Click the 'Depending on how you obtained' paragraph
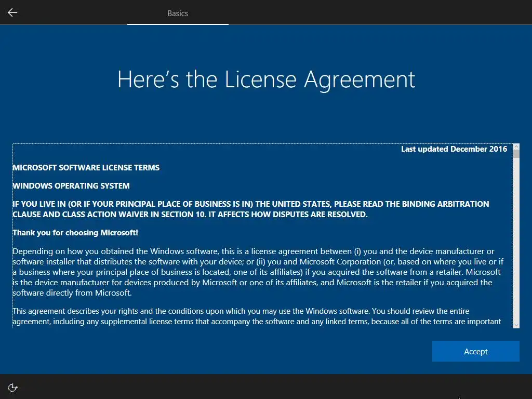The image size is (532, 399). [258, 272]
